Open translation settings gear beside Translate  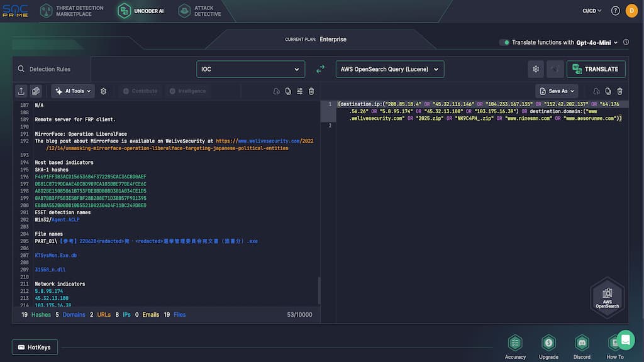[x=536, y=69]
